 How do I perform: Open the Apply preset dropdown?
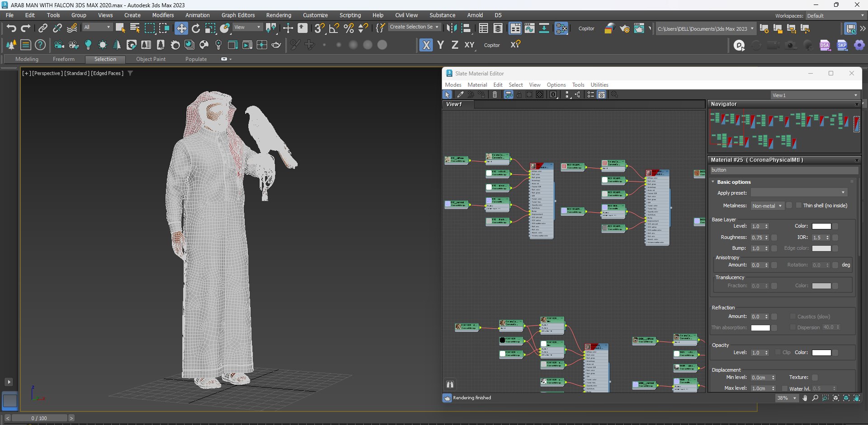pos(799,193)
